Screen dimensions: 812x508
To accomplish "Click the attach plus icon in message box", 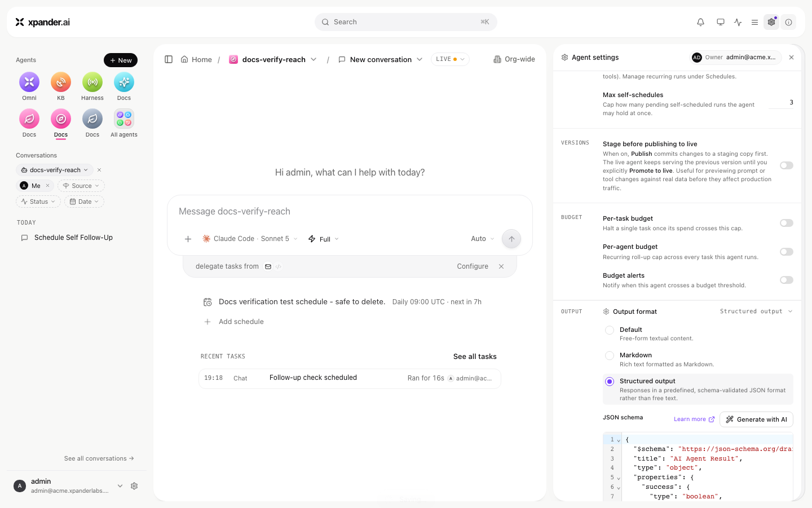I will pyautogui.click(x=188, y=239).
